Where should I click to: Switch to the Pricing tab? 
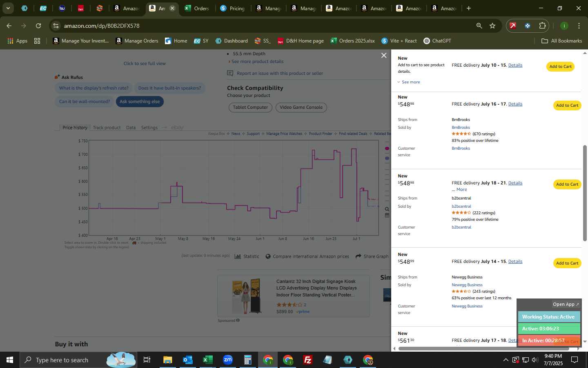pyautogui.click(x=232, y=8)
